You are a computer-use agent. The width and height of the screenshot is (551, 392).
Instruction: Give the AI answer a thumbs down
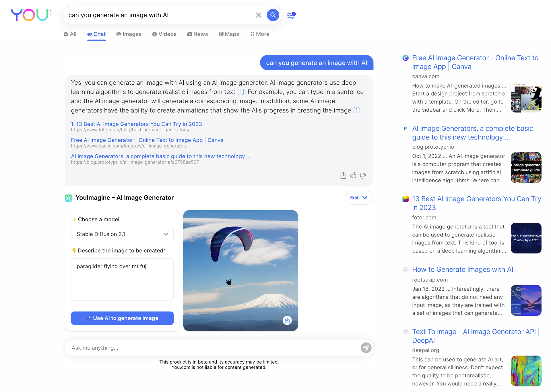(363, 175)
